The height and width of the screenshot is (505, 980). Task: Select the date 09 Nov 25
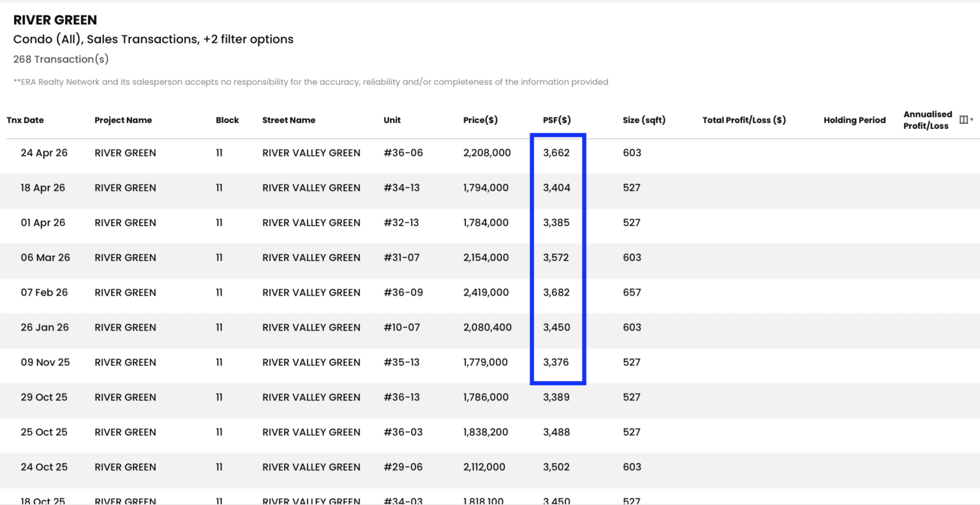[x=45, y=362]
